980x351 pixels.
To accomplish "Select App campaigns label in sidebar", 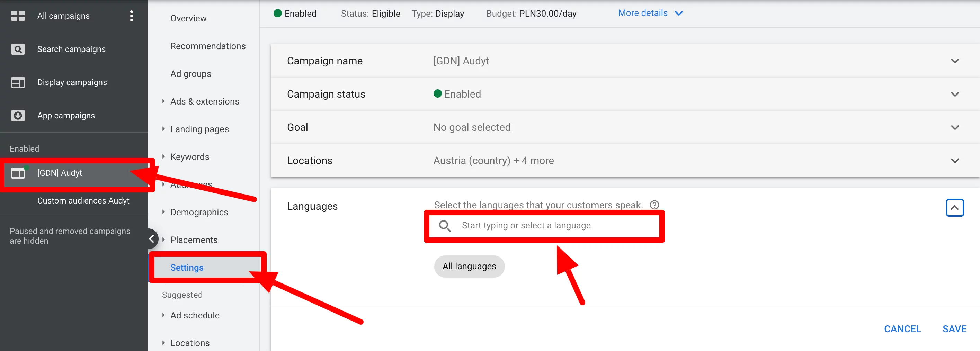I will click(66, 116).
